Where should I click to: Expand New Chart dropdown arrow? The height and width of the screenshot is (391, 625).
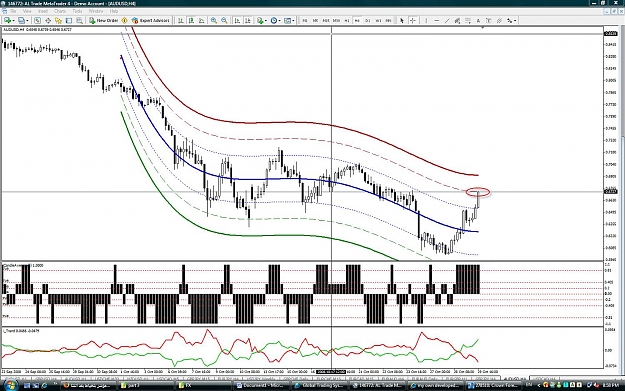13,20
